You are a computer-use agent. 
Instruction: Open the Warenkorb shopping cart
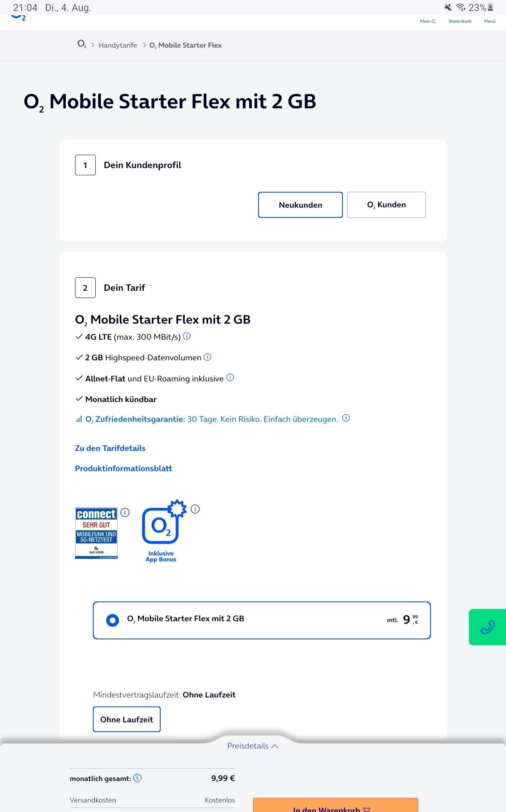(460, 21)
